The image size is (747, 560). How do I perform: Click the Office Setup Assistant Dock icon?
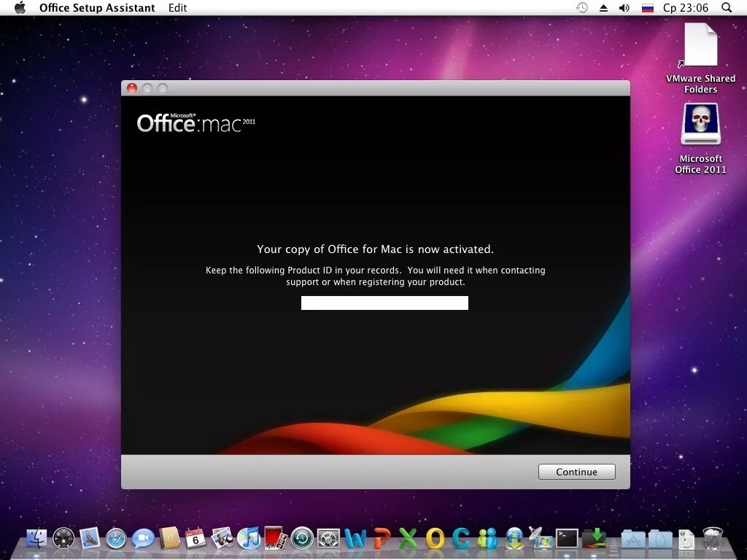point(594,539)
